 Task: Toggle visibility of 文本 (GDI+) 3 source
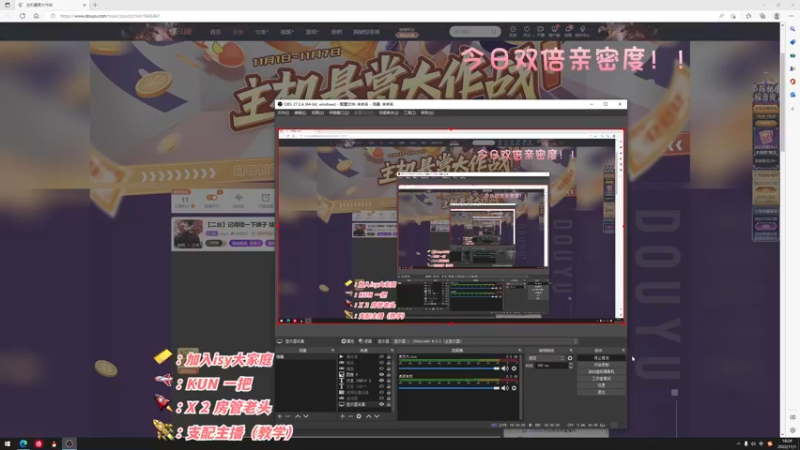[381, 381]
